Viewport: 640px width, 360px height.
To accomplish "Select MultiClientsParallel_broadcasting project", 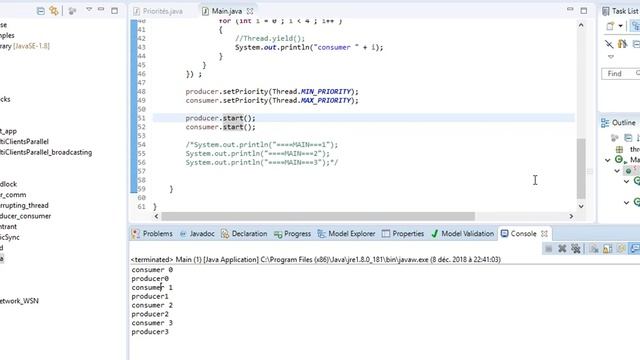I will (x=46, y=152).
